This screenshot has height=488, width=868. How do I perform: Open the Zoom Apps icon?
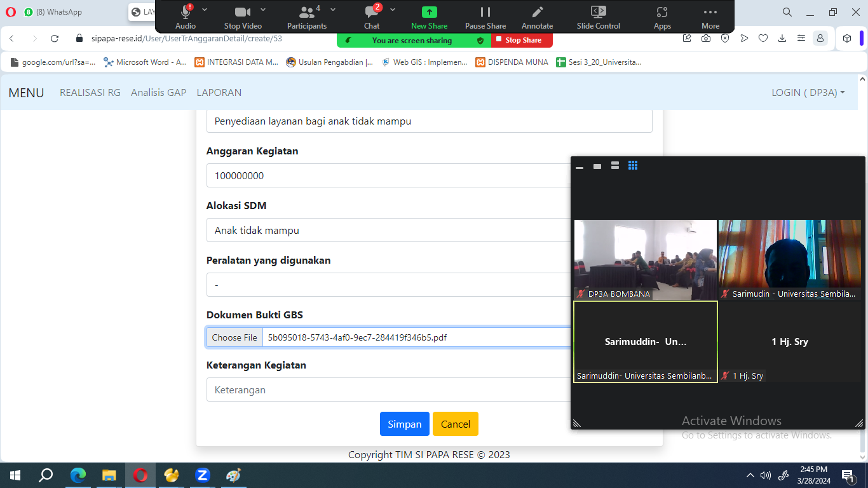662,12
